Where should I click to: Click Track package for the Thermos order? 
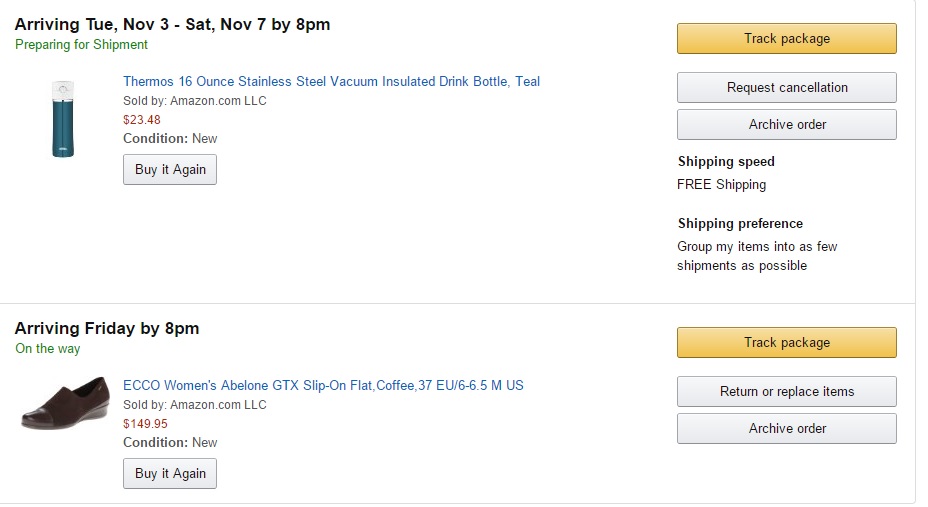[786, 39]
